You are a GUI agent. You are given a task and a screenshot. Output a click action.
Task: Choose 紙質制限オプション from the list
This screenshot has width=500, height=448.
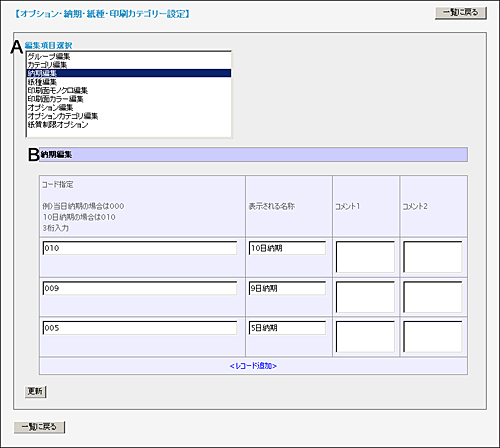(129, 125)
